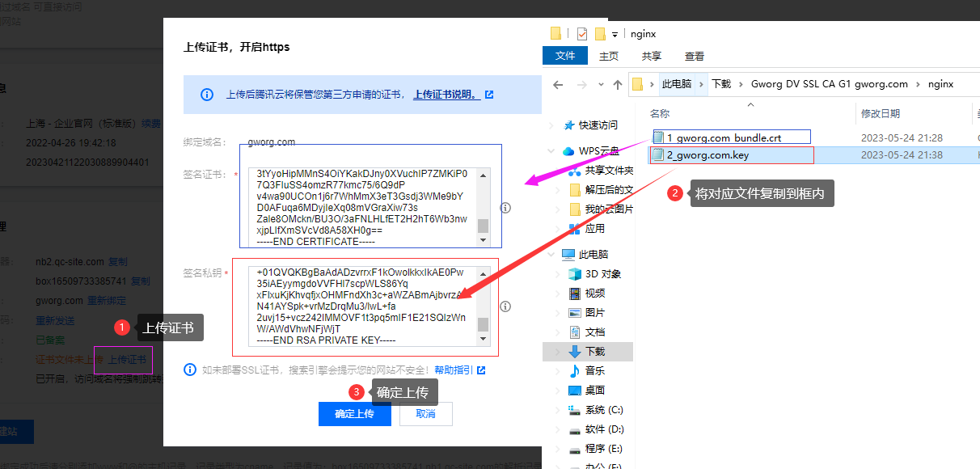Switch to the 查看 ribbon tab
Image resolution: width=980 pixels, height=469 pixels.
[695, 56]
